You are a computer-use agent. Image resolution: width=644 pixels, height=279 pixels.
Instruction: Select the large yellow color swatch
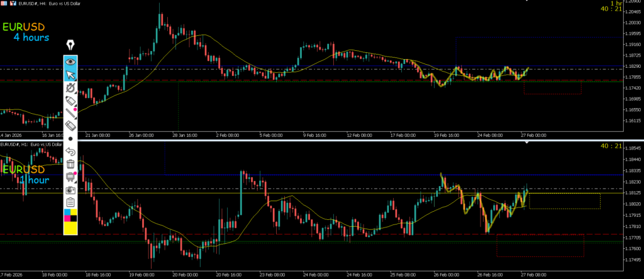[70, 228]
